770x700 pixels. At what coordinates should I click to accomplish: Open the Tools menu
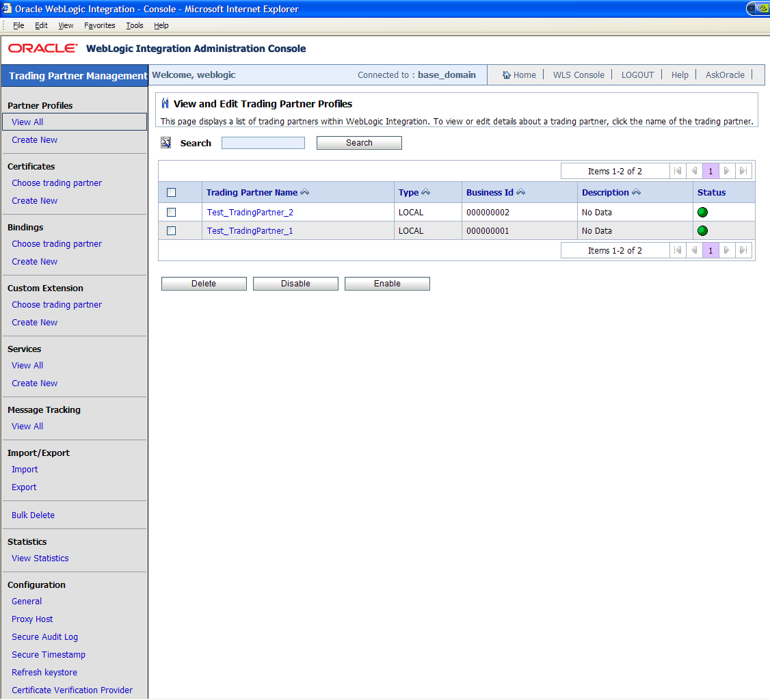(134, 25)
